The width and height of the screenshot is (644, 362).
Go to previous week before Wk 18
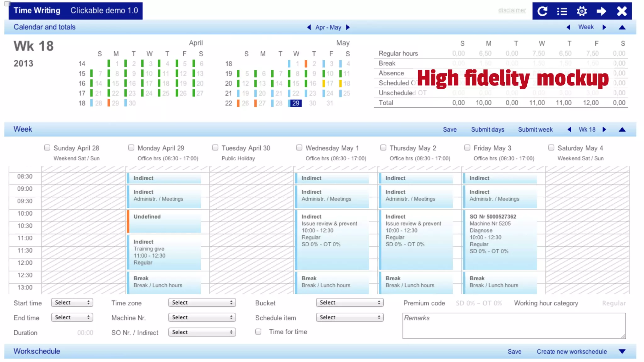(569, 129)
